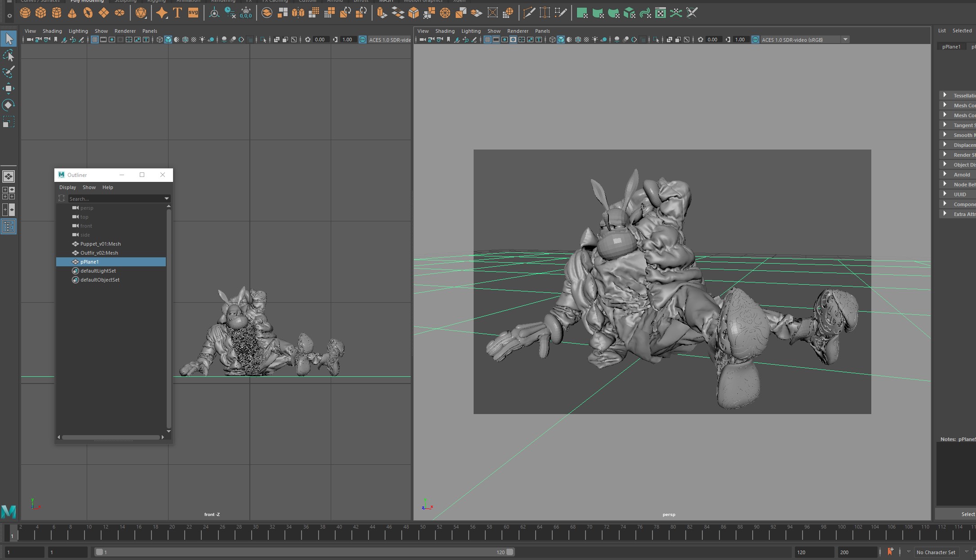This screenshot has width=976, height=560.
Task: Toggle isolate select in front viewport
Action: (264, 40)
